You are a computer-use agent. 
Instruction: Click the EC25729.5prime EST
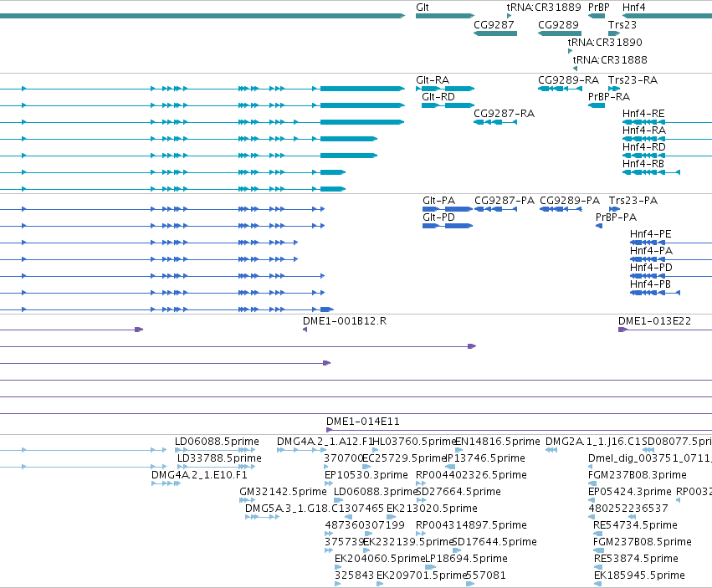coord(366,467)
